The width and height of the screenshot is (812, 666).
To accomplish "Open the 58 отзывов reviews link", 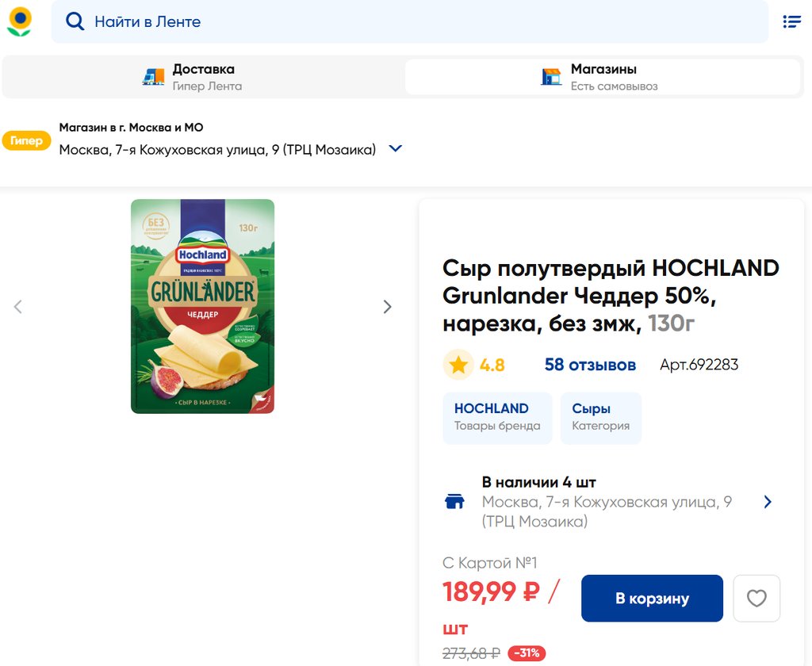I will pos(590,365).
